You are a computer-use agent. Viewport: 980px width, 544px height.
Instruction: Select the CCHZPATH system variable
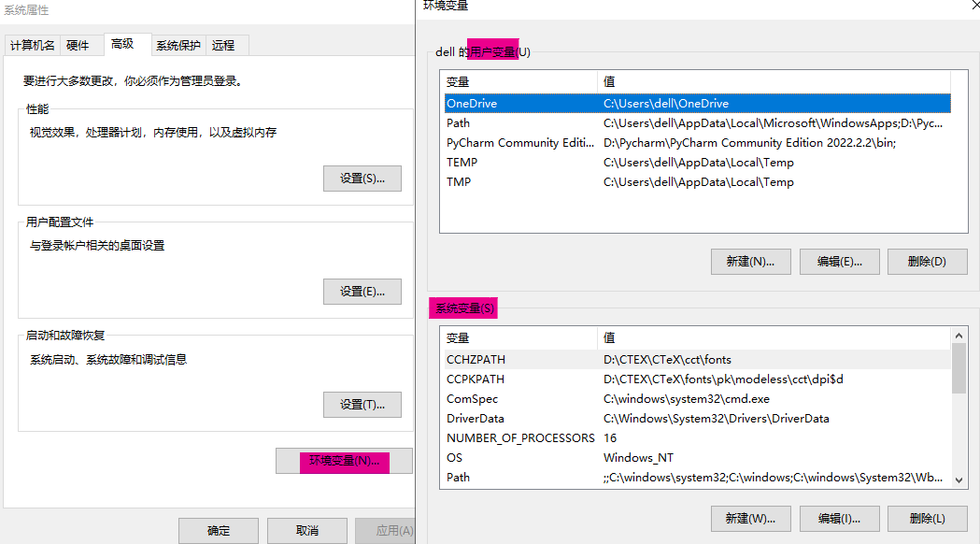pos(698,360)
